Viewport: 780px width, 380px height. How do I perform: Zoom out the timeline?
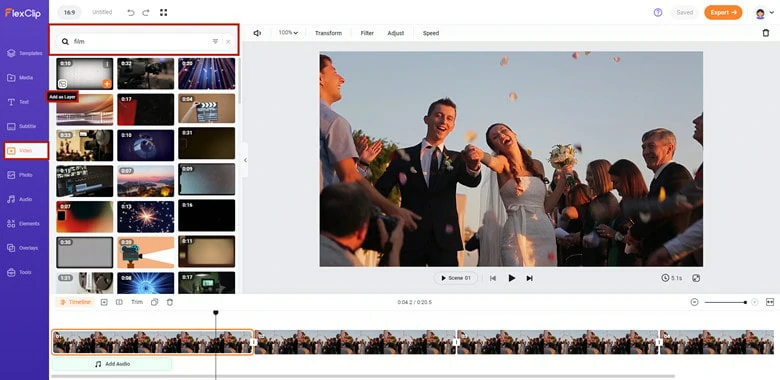coord(694,302)
